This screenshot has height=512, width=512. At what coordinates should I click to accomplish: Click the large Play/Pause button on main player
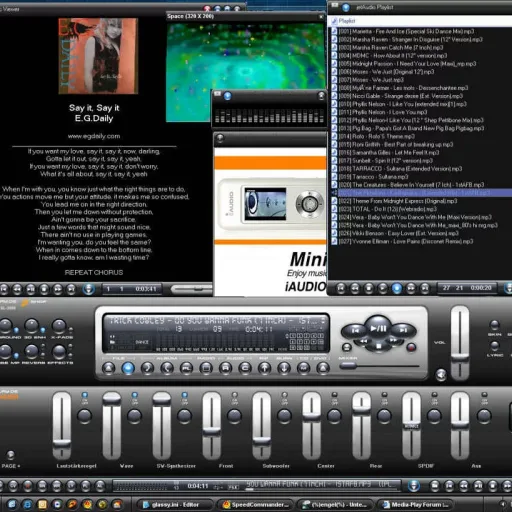[378, 328]
